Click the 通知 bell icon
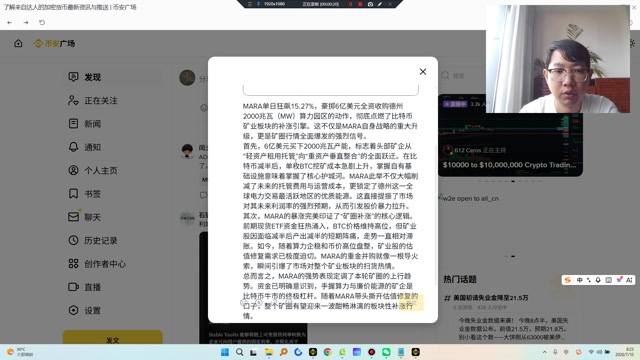The width and height of the screenshot is (640, 360). coord(73,147)
